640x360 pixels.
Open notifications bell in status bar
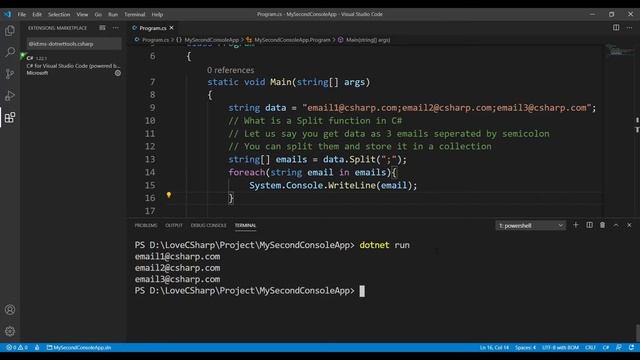tap(631, 347)
